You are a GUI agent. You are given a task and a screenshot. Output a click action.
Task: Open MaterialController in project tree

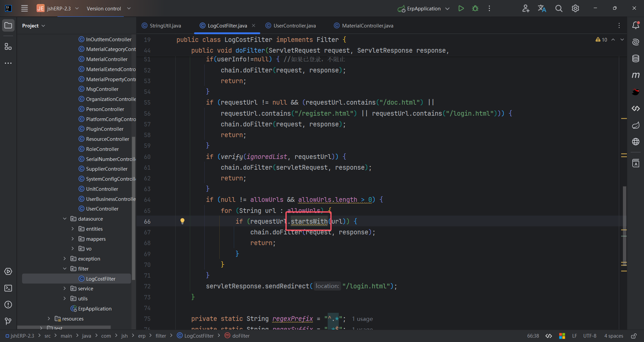tap(103, 59)
